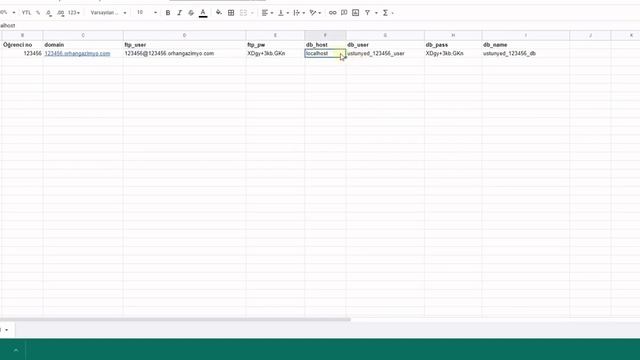This screenshot has height=360, width=640.
Task: Open the 123 number formats dropdown
Action: pos(74,13)
